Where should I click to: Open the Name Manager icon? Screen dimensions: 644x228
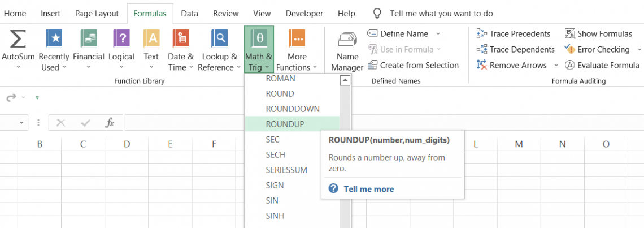(347, 41)
